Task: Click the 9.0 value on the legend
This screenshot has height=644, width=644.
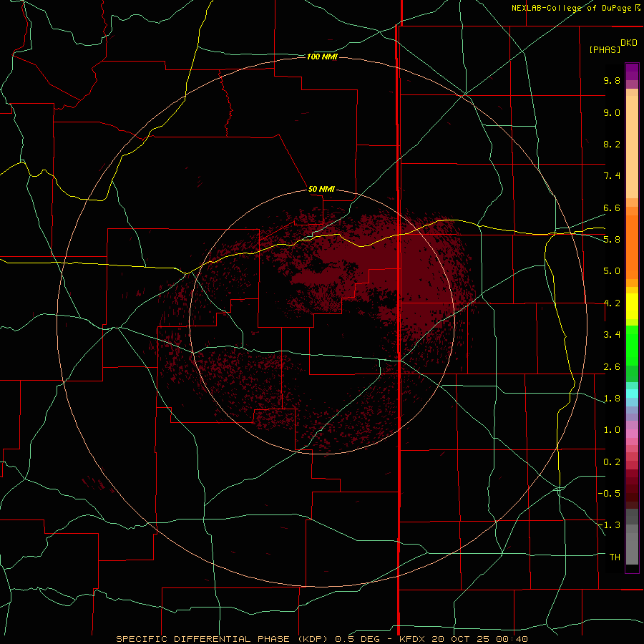Action: [612, 112]
